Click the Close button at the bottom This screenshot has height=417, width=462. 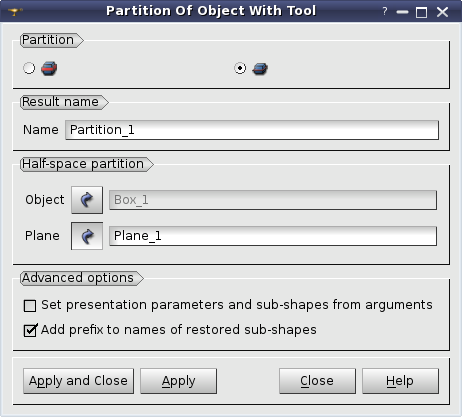pos(317,381)
